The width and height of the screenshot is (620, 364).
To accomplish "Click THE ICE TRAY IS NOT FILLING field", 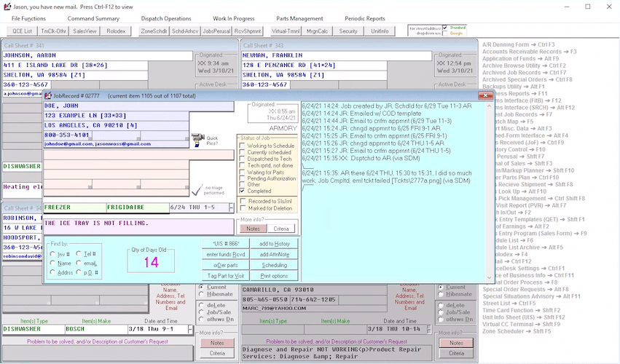I will point(138,226).
